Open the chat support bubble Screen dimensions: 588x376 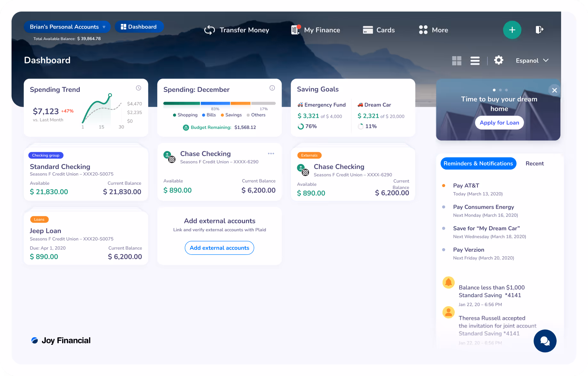click(545, 341)
